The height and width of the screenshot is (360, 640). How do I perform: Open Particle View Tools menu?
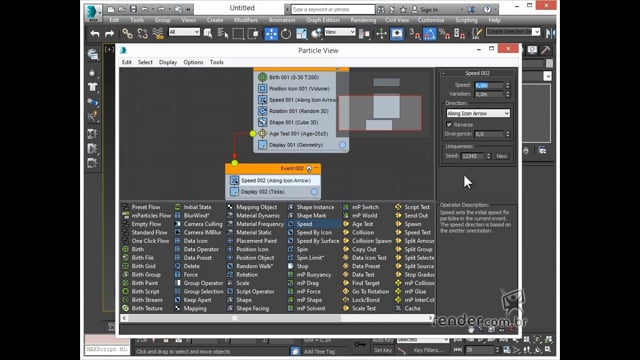point(216,62)
